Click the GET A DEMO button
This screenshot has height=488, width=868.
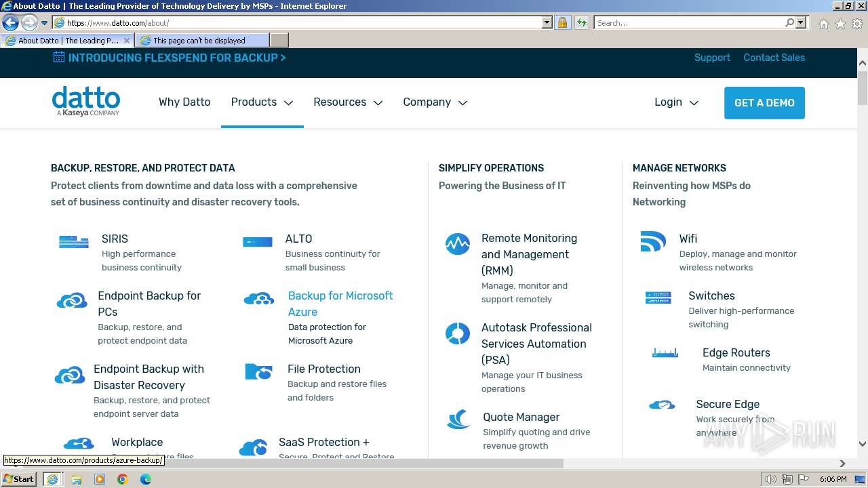click(x=764, y=103)
